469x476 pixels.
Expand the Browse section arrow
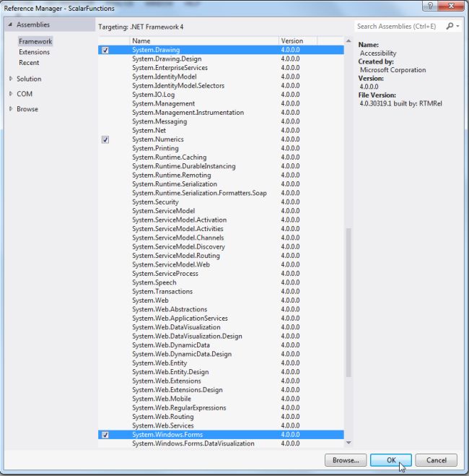tap(11, 108)
